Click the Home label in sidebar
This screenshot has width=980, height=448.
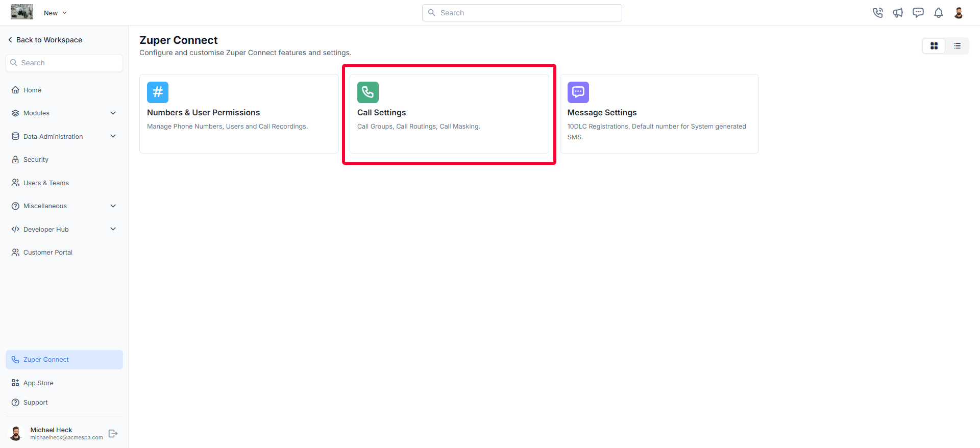coord(33,90)
